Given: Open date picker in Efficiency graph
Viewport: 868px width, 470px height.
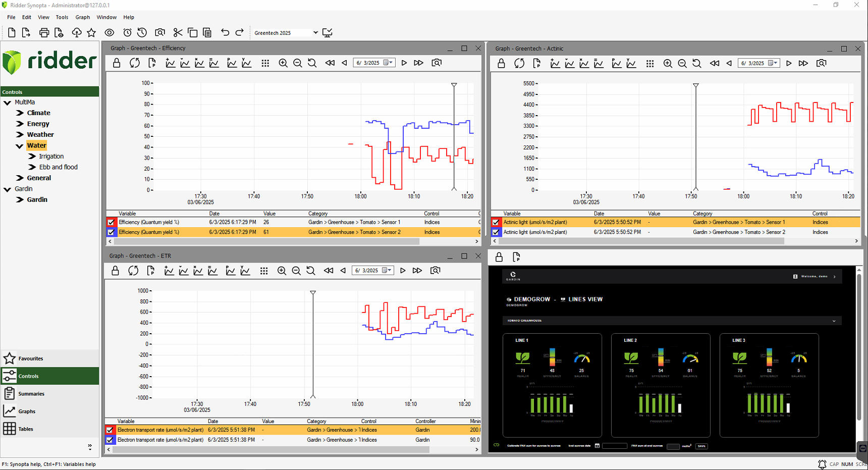Looking at the screenshot, I should pos(388,63).
